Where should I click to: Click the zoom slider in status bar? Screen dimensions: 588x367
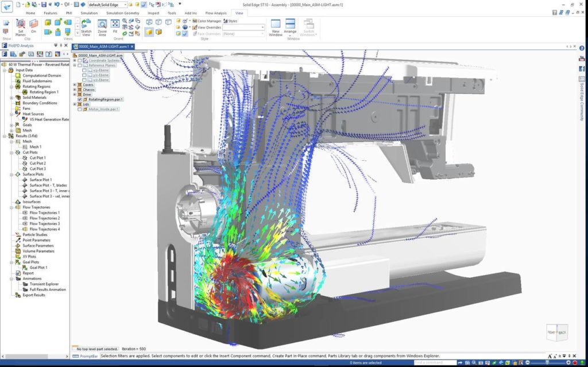(x=548, y=363)
